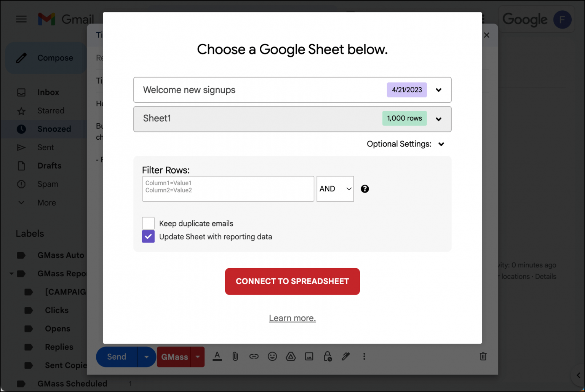The image size is (585, 392).
Task: Open text formatting options
Action: [217, 357]
